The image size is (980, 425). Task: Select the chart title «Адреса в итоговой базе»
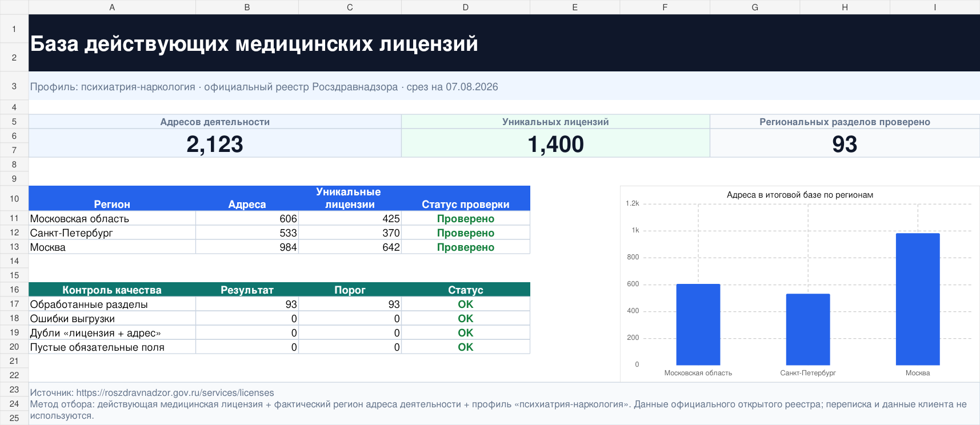coord(800,195)
